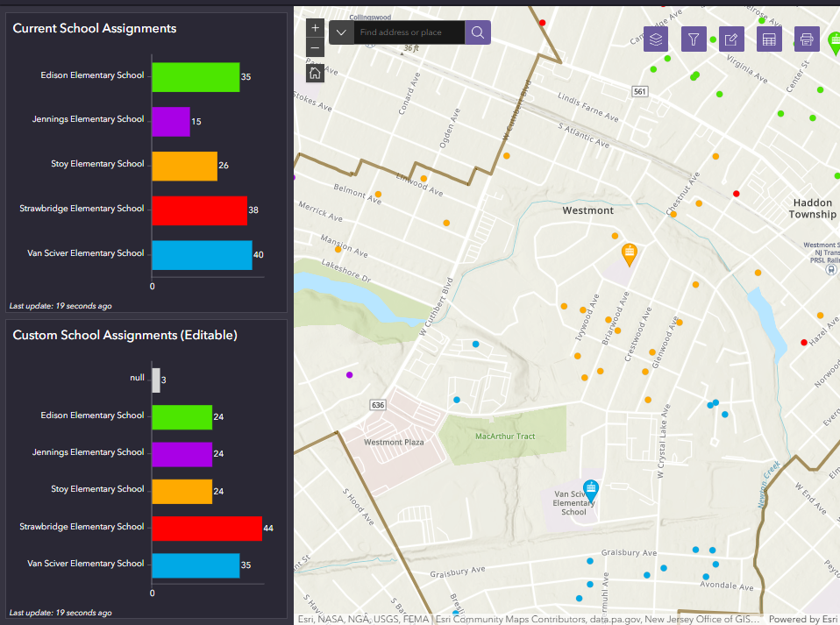Click blue Van Sciver bar in Current chart
This screenshot has width=840, height=625.
click(202, 255)
